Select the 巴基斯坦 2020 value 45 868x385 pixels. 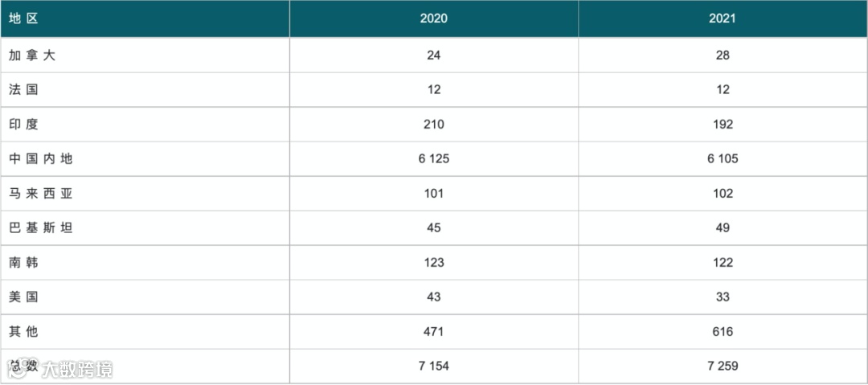pyautogui.click(x=433, y=227)
